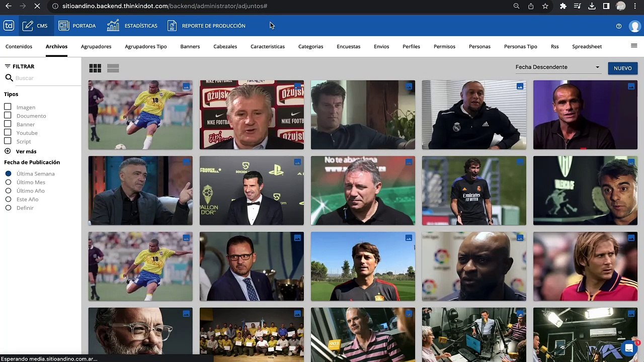Screen dimensions: 644x362
Task: Open the Portada section
Action: tap(77, 26)
